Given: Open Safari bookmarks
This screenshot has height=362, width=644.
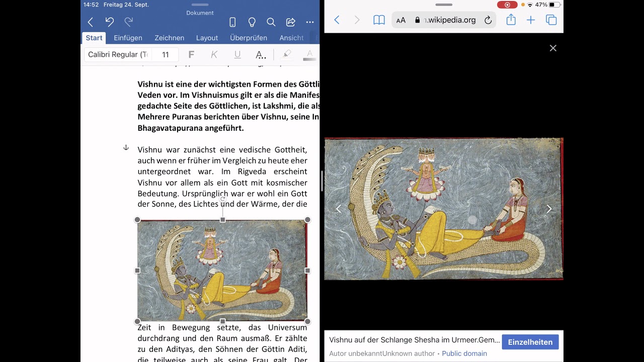Looking at the screenshot, I should coord(379,20).
